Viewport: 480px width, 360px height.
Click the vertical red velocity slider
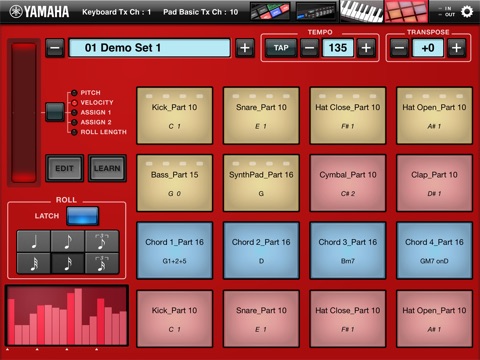pos(24,112)
